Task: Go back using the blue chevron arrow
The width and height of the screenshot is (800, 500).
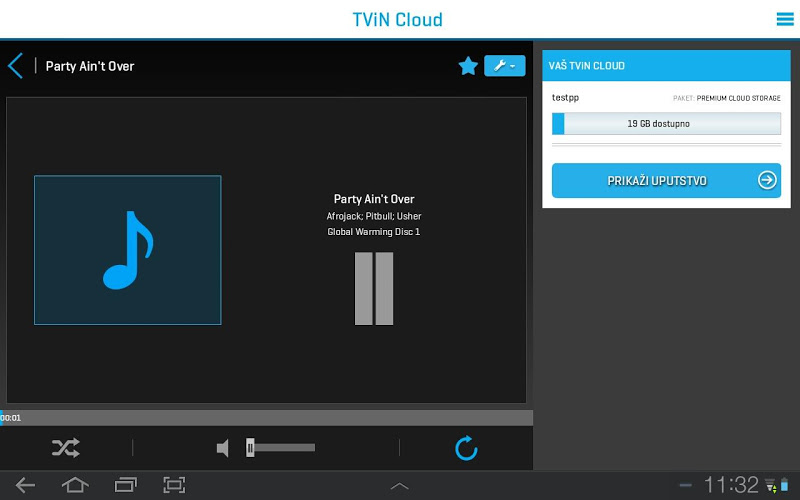Action: point(15,66)
